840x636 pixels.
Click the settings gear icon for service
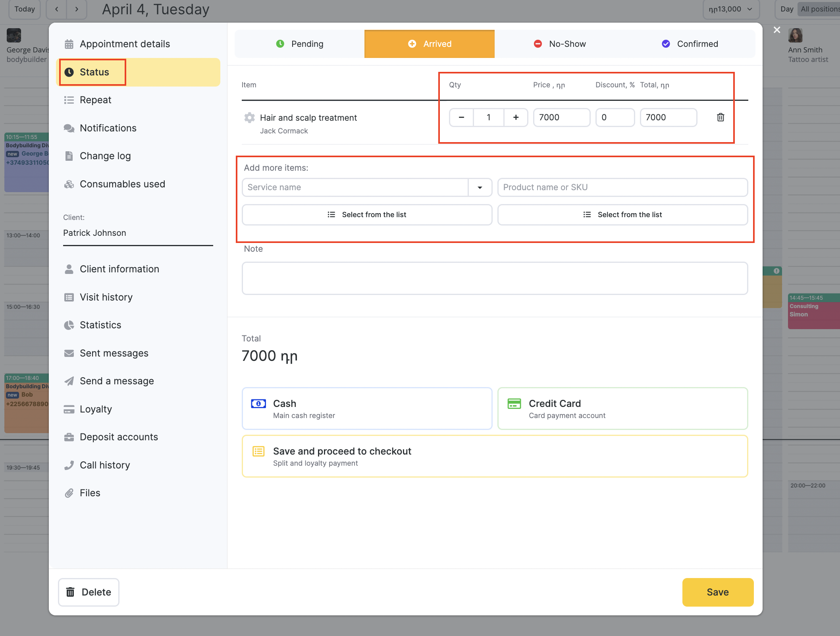tap(250, 118)
